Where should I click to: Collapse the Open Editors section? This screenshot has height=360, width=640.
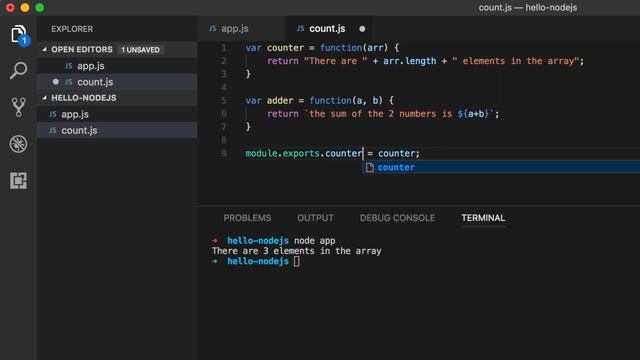44,49
